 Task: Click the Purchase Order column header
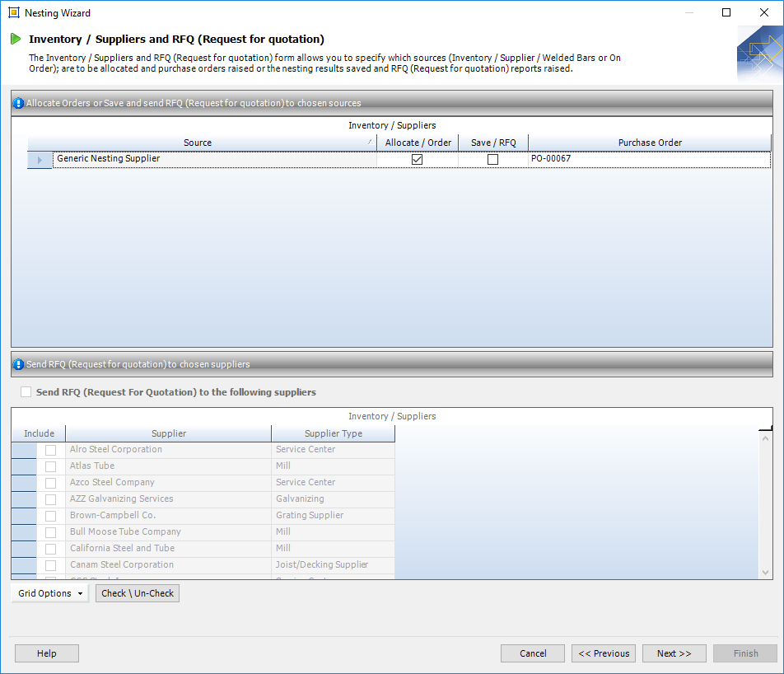[650, 143]
